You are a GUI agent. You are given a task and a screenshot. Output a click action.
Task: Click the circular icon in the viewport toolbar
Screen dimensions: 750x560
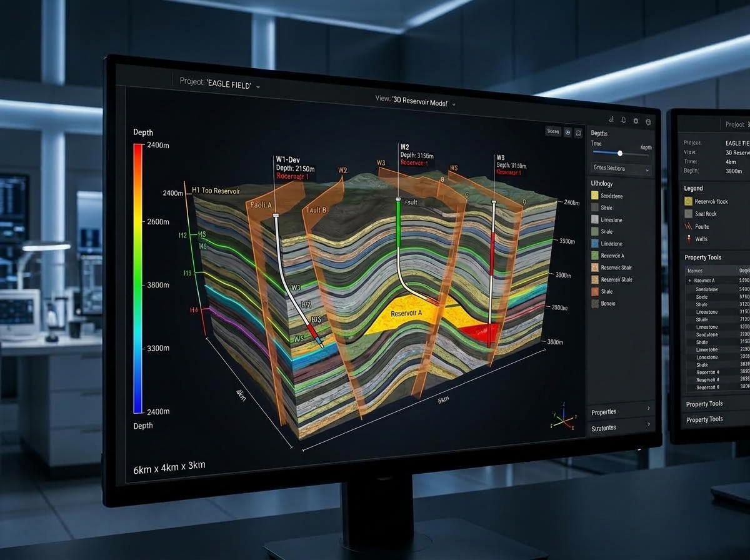pos(568,132)
